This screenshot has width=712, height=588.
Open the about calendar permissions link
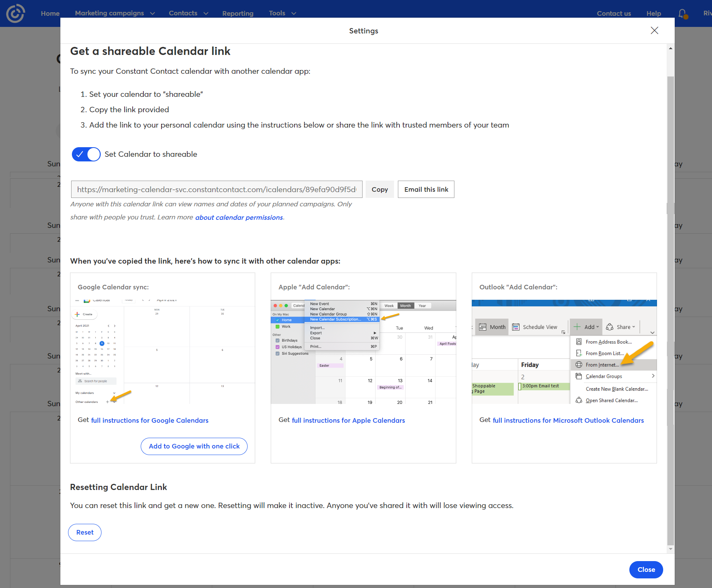[239, 218]
